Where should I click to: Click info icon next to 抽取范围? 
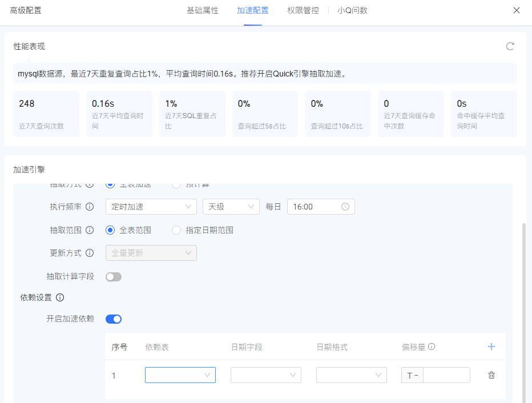[90, 230]
